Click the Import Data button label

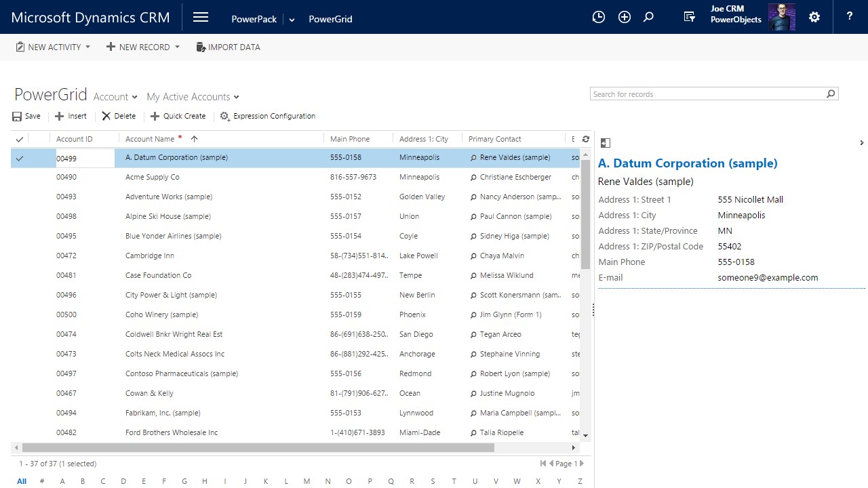pyautogui.click(x=234, y=47)
